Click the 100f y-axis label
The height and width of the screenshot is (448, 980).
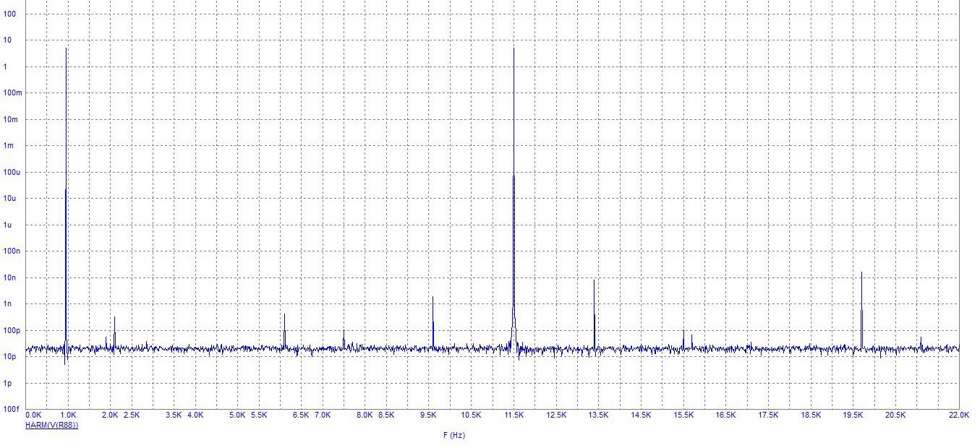[12, 410]
